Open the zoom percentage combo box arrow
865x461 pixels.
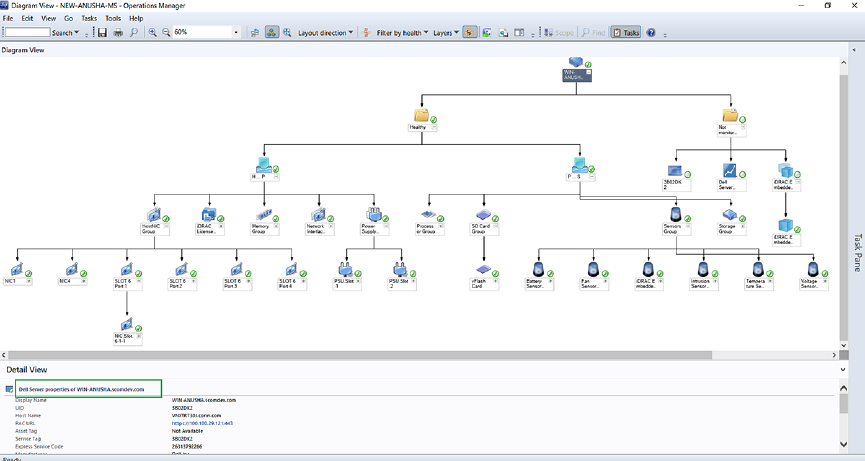(236, 33)
